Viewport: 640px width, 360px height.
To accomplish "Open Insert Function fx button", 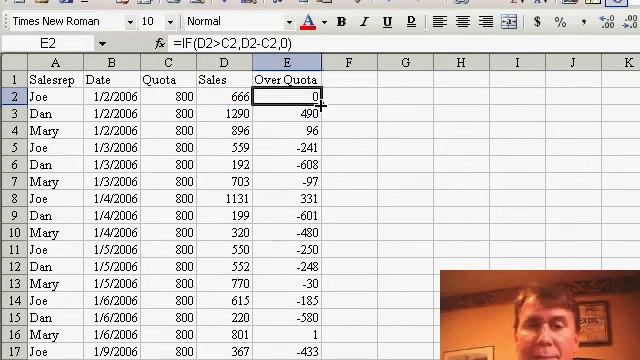I will coord(160,43).
